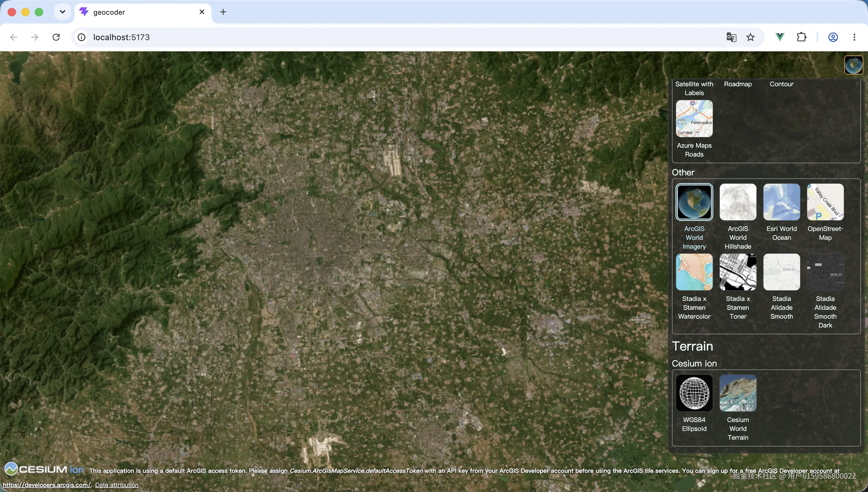Screen dimensions: 868x492
Task: Open the Extensions puzzle menu
Action: click(x=802, y=37)
